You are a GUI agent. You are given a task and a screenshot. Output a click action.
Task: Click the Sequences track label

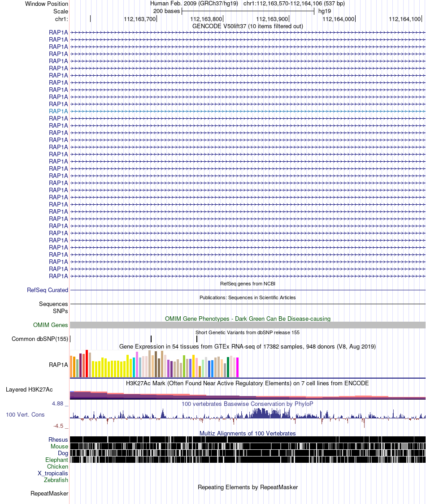point(53,304)
